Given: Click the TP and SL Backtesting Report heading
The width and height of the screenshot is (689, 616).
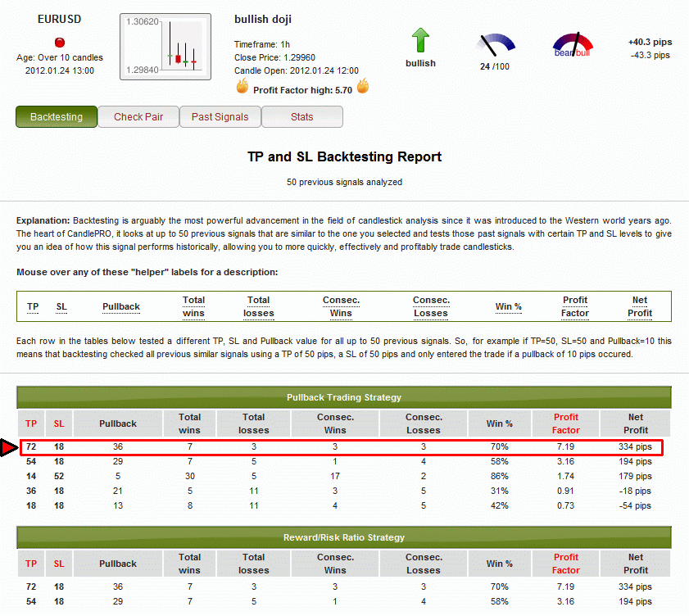Looking at the screenshot, I should 344,156.
